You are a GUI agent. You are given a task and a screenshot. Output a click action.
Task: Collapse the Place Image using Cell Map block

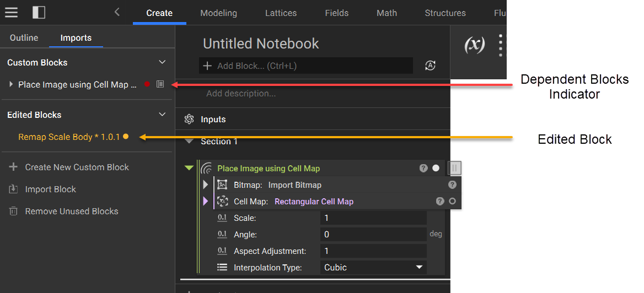coord(189,168)
